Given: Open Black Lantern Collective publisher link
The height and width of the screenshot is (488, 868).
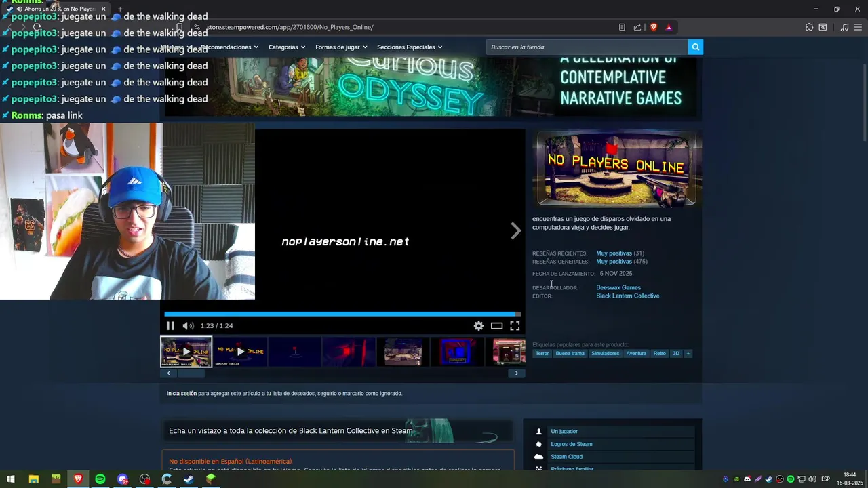Looking at the screenshot, I should (627, 296).
